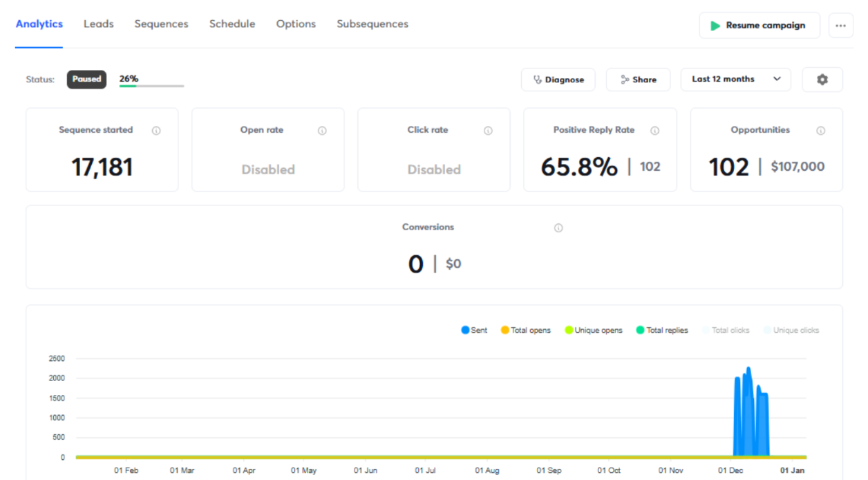Open analytics settings gear icon
This screenshot has width=868, height=480.
tap(822, 80)
